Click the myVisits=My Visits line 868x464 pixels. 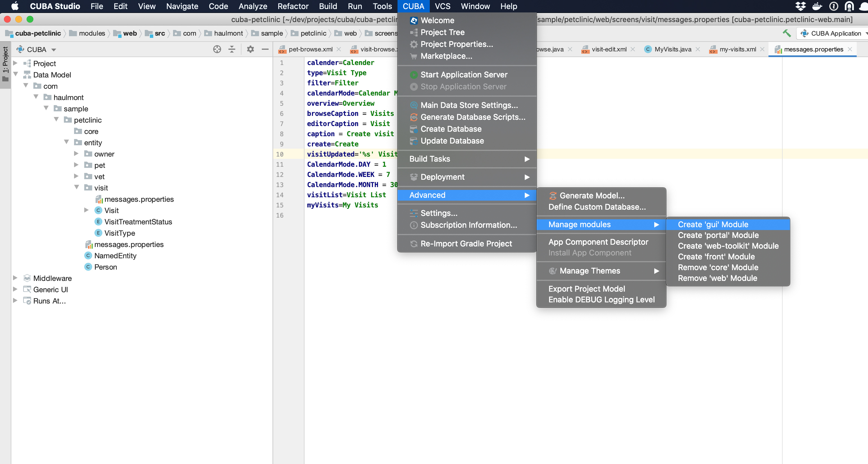pos(342,205)
